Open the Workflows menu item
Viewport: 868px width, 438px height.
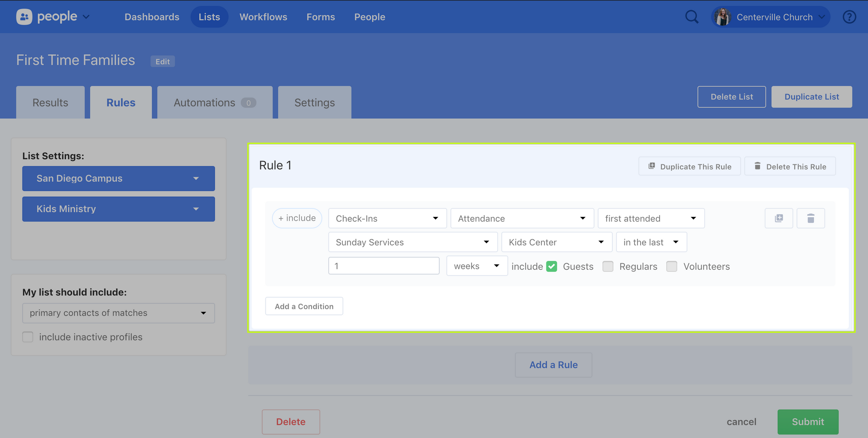[x=263, y=17]
